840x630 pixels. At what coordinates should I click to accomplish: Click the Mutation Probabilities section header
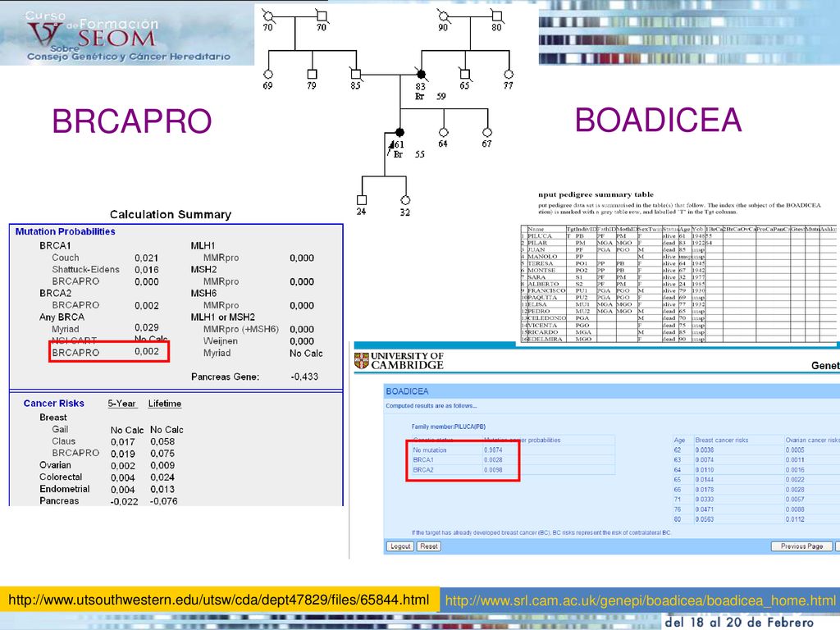(x=65, y=231)
